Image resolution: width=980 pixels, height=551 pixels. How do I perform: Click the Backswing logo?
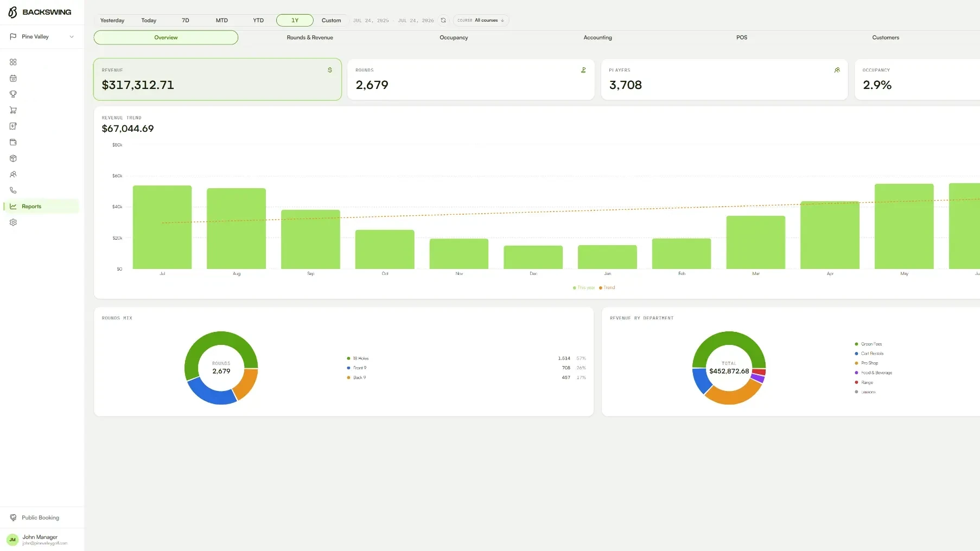pos(40,12)
